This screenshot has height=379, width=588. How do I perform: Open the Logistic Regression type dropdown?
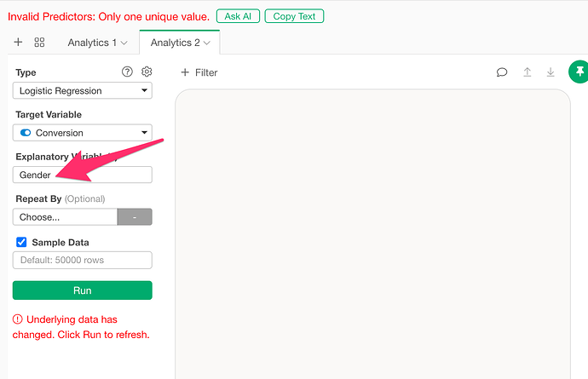pos(83,91)
